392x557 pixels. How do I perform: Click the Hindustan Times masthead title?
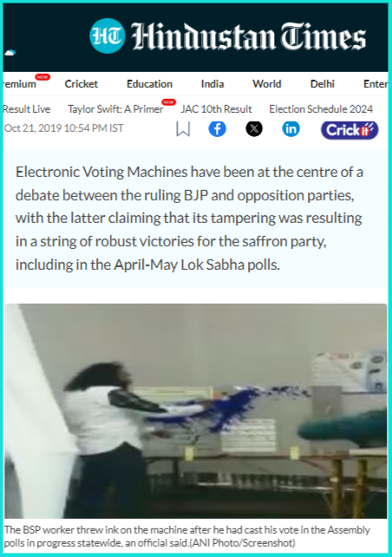(249, 36)
